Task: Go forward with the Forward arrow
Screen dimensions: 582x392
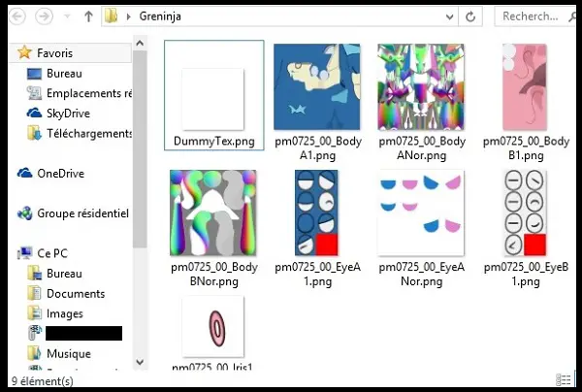Action: pos(45,16)
